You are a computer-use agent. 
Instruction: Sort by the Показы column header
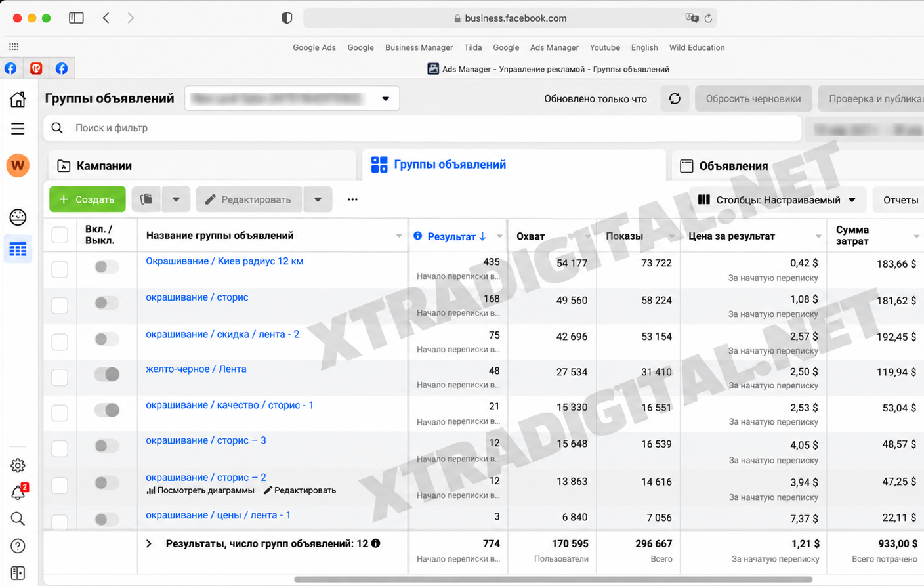(x=624, y=236)
